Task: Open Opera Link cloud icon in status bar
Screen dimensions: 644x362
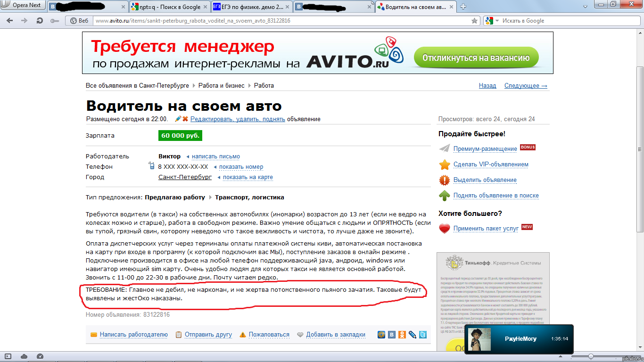Action: click(x=24, y=356)
